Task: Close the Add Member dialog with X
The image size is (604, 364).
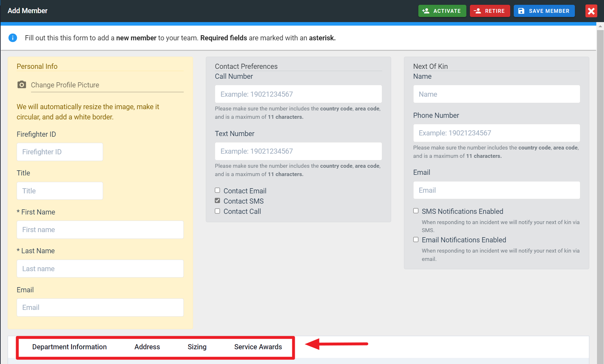Action: pos(591,11)
